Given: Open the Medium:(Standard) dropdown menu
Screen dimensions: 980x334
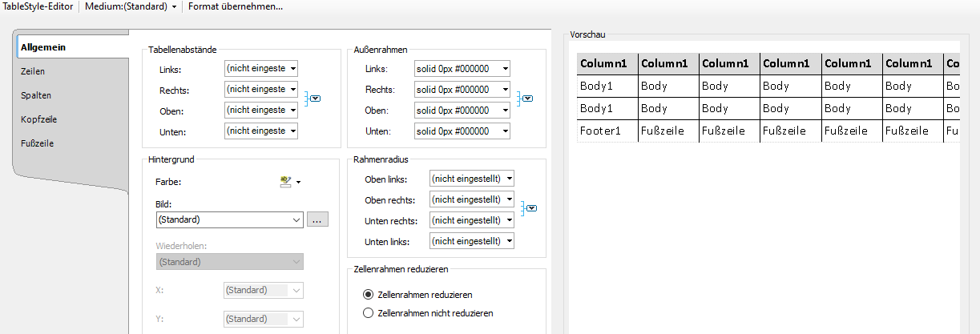Looking at the screenshot, I should click(131, 6).
